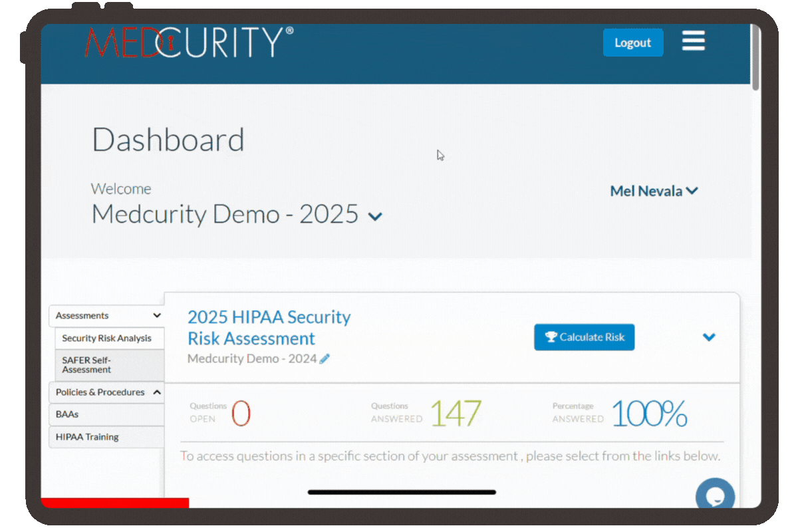Click the Dashboard heading
The width and height of the screenshot is (798, 532).
coord(168,140)
